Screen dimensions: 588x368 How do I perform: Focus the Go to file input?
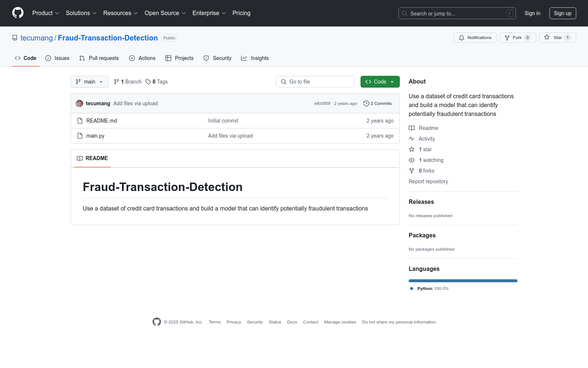tap(315, 82)
